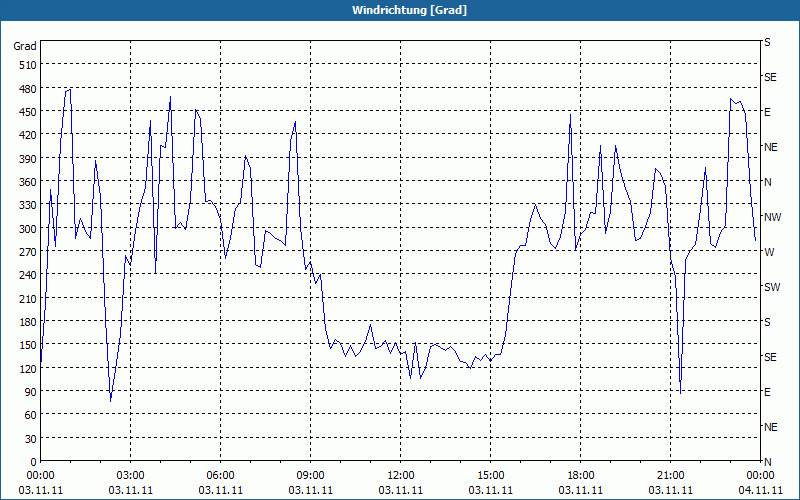
Task: Click the NE compass label near 400 level
Action: (770, 147)
